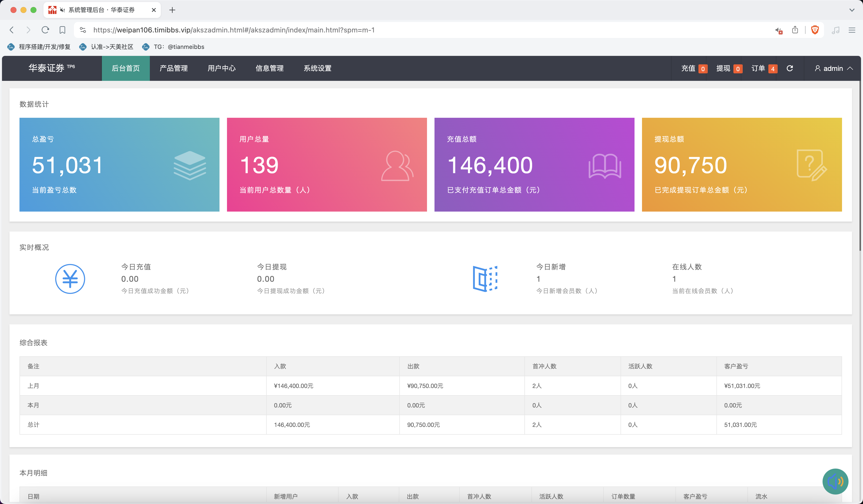Click the browser forward arrow
Viewport: 863px width, 504px height.
click(28, 30)
